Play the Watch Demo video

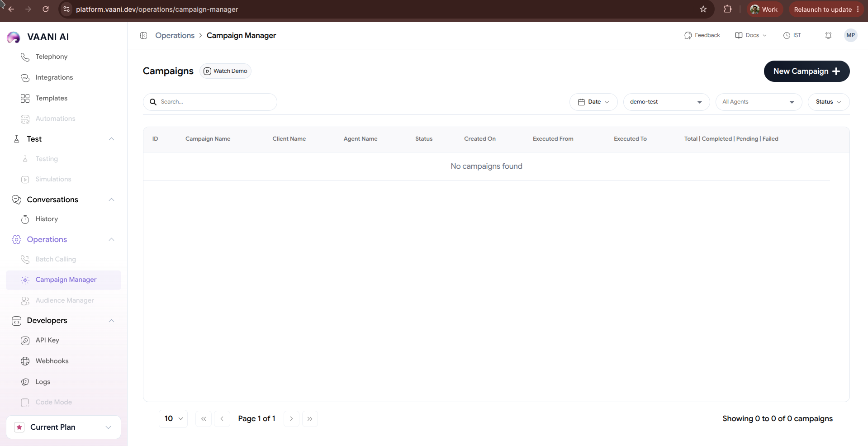click(x=225, y=71)
